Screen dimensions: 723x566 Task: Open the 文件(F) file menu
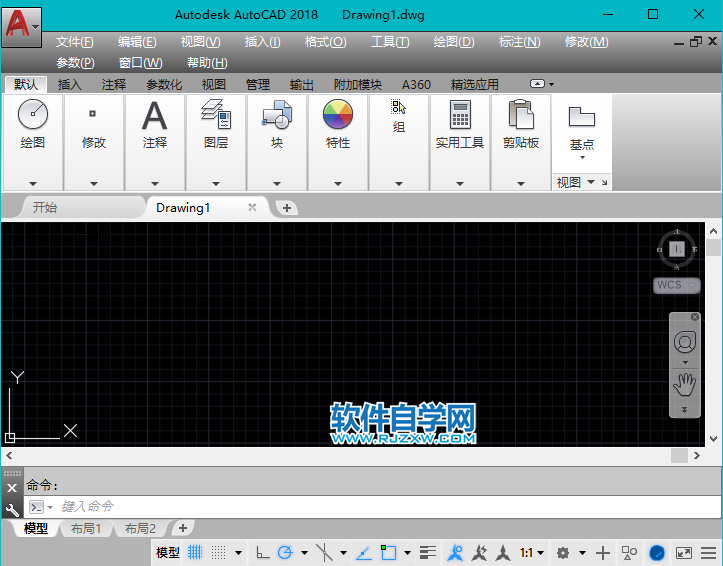click(x=74, y=42)
